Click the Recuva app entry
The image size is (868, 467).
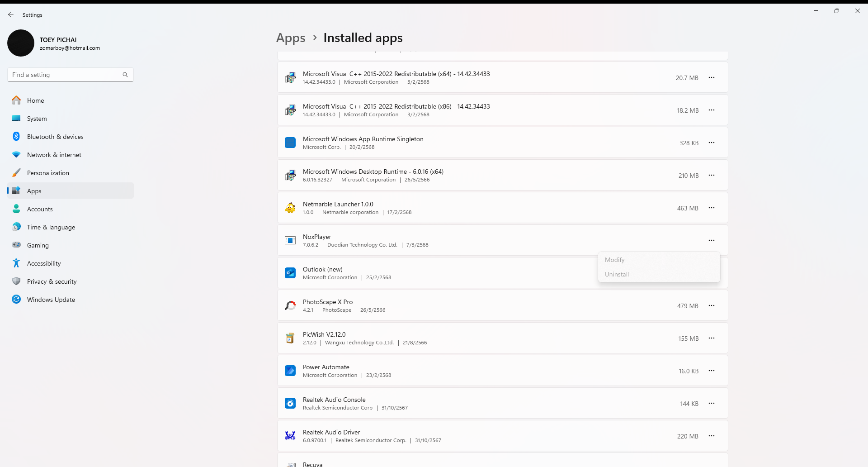(502, 460)
